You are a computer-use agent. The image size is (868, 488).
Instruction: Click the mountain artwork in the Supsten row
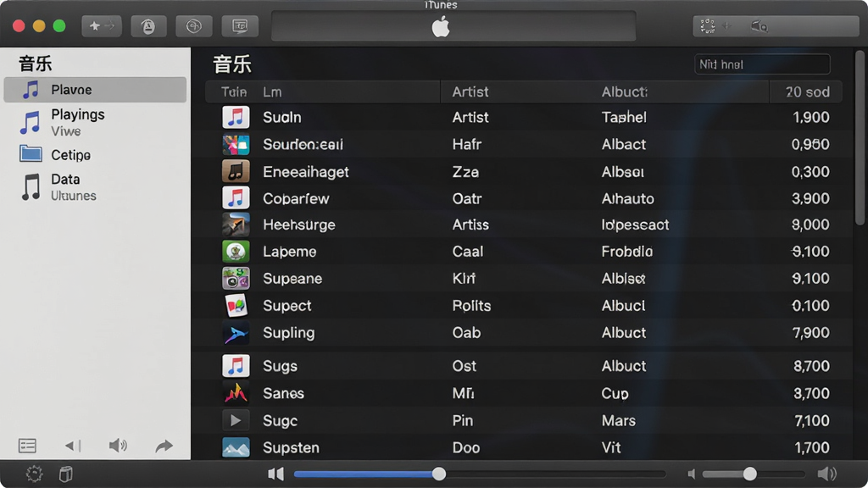[x=236, y=447]
